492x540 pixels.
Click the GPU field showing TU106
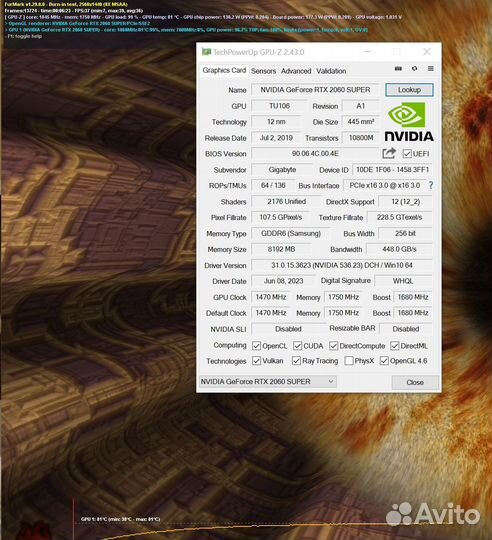[x=279, y=106]
